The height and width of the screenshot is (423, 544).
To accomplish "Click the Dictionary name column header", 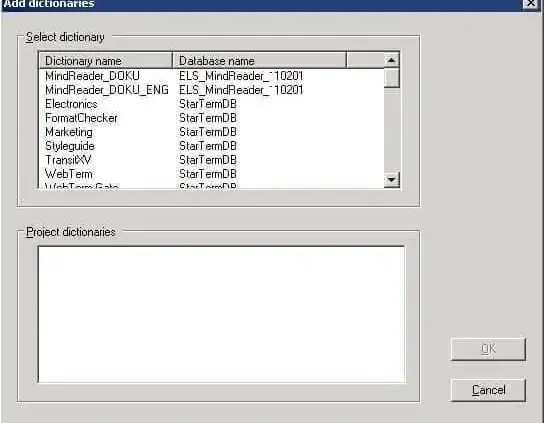I will (x=106, y=61).
